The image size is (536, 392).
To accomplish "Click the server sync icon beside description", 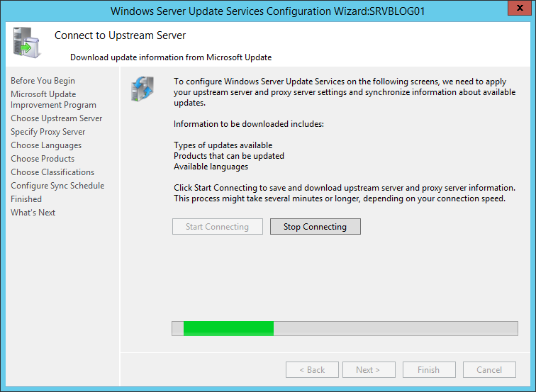I will [143, 89].
